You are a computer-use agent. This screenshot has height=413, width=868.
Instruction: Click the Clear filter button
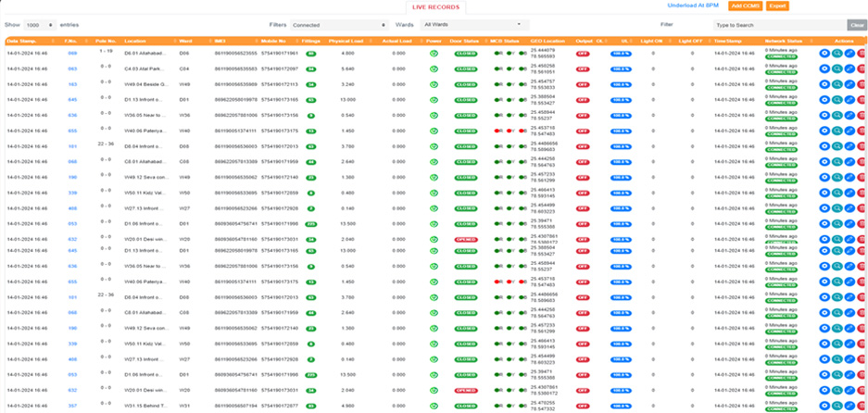coord(857,25)
